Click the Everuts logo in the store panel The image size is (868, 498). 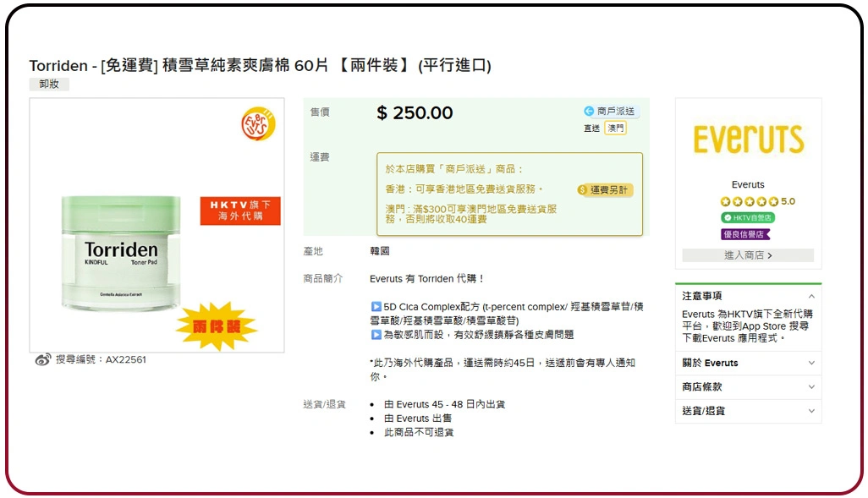coord(748,140)
